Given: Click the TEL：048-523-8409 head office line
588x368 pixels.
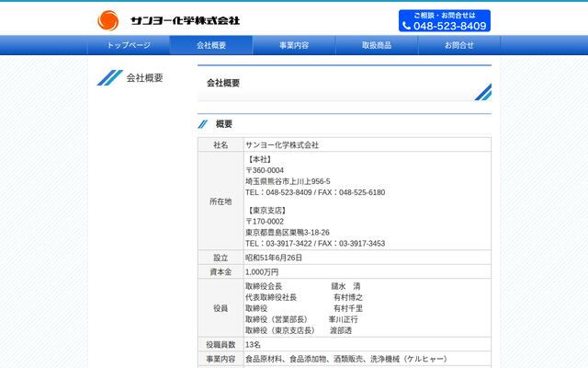Looking at the screenshot, I should (315, 192).
